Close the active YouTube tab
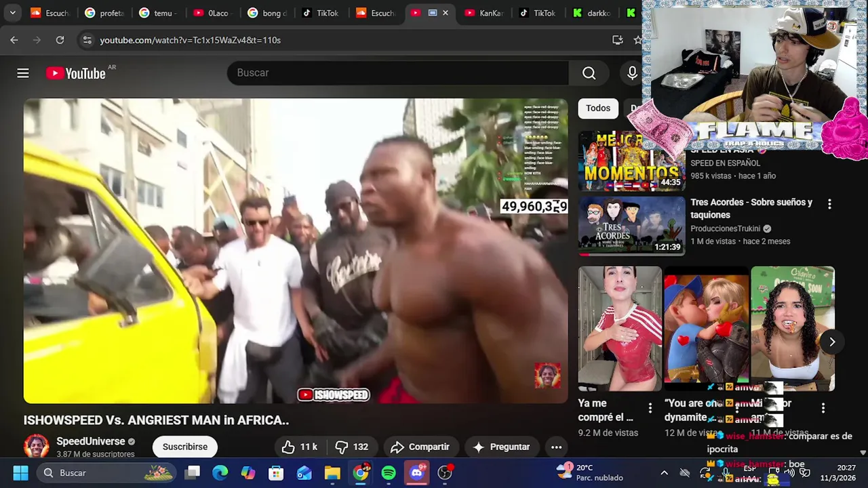 pos(446,13)
